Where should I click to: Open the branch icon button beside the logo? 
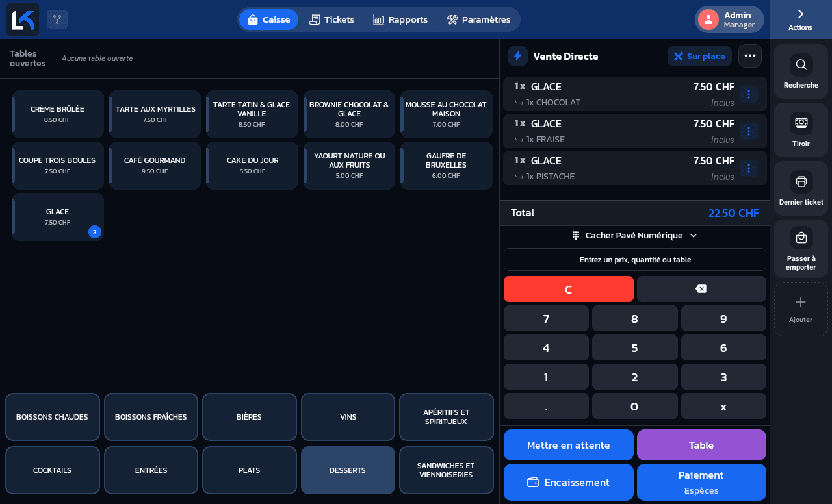(x=57, y=19)
